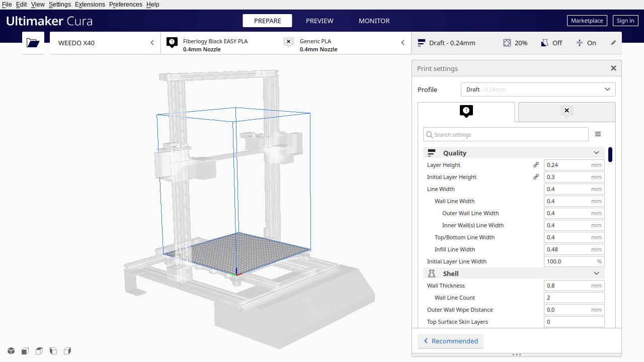Edit Infill Line Width value
Viewport: 644px width, 362px height.
pyautogui.click(x=574, y=249)
